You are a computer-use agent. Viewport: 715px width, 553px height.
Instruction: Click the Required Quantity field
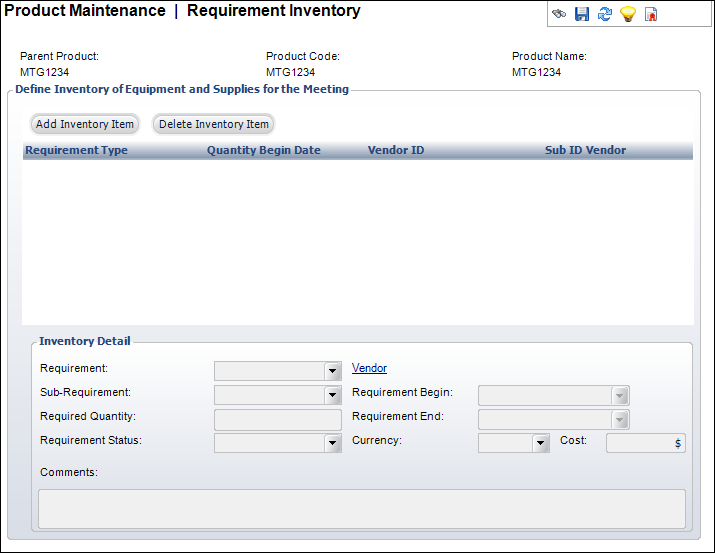(x=277, y=419)
